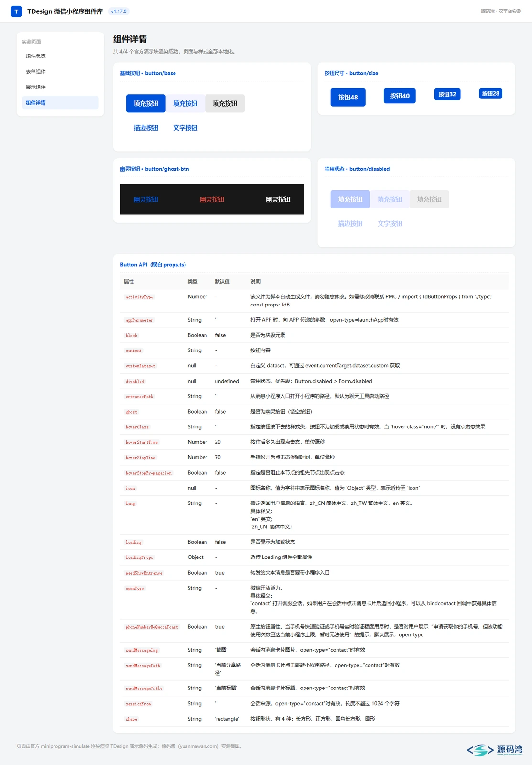Click the hoverStartTime property name
Image resolution: width=532 pixels, height=765 pixels.
pyautogui.click(x=141, y=442)
